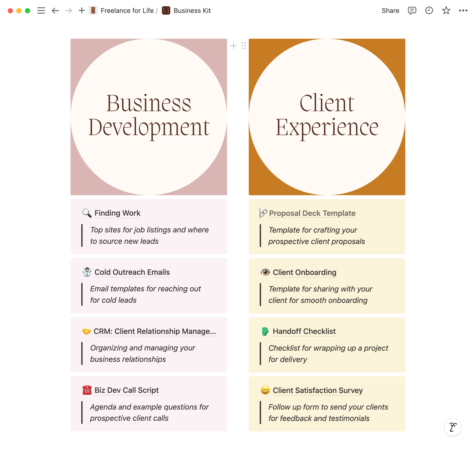Open the Cold Outreach Emails page
476x450 pixels.
pos(132,272)
